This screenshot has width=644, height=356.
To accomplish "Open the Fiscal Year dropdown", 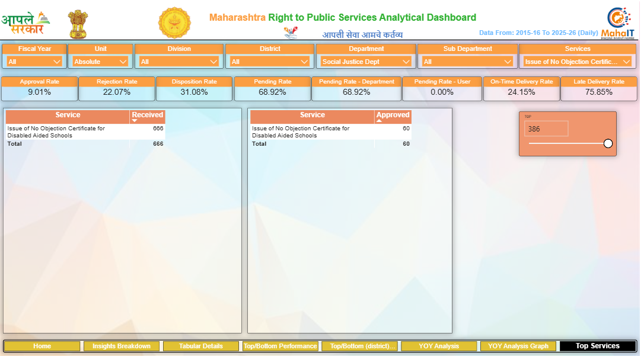I will click(35, 62).
